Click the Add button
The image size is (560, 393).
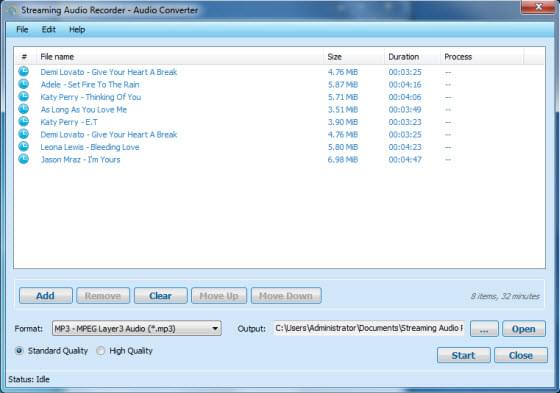pos(46,296)
